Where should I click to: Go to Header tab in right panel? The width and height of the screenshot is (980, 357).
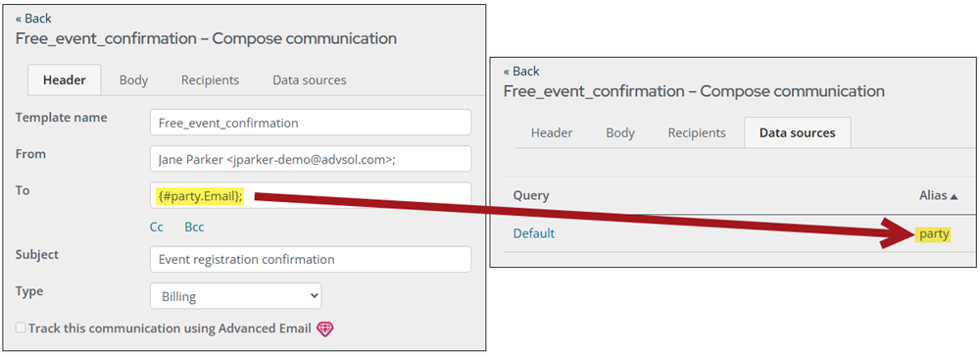pos(552,132)
